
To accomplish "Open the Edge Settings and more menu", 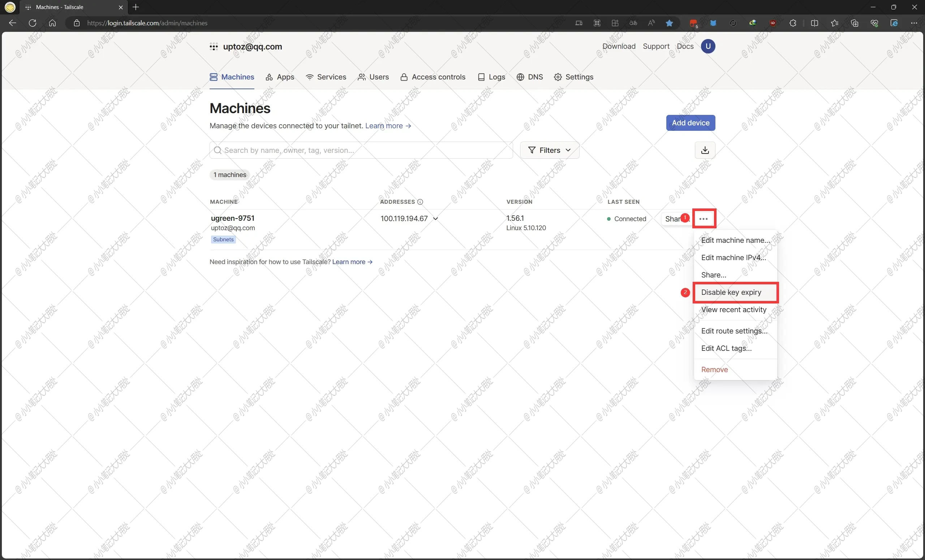I will click(914, 23).
